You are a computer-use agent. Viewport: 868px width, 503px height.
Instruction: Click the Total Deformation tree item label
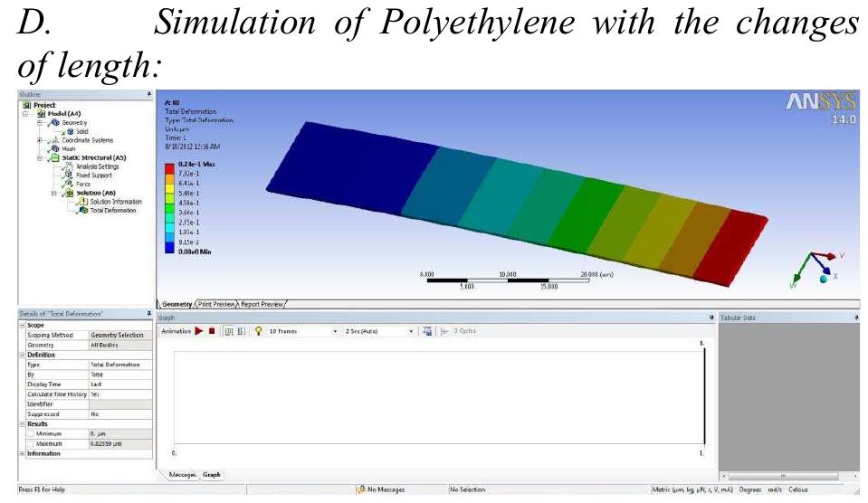pos(113,210)
